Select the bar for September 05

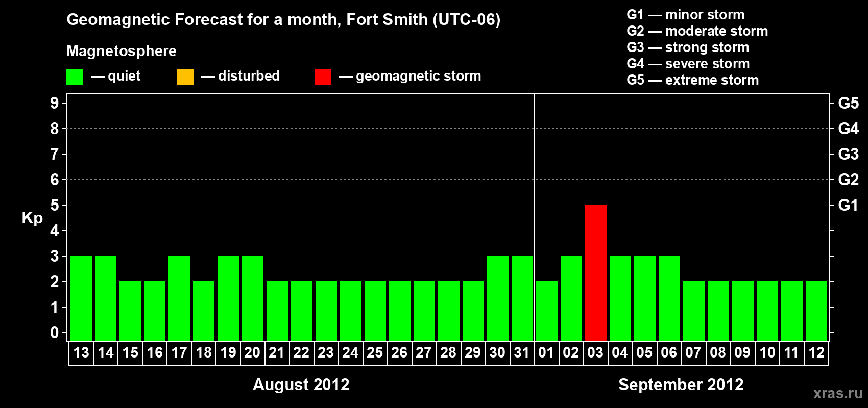(645, 298)
